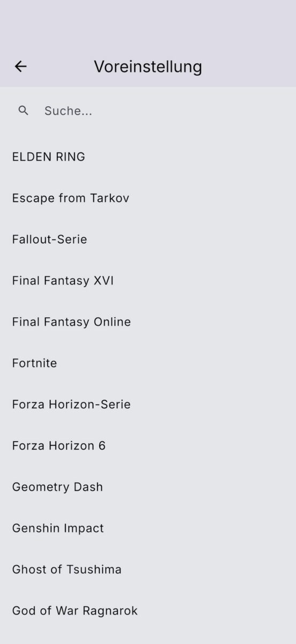The width and height of the screenshot is (296, 644).
Task: Apply the preset for ELDEN RING game
Action: click(148, 157)
